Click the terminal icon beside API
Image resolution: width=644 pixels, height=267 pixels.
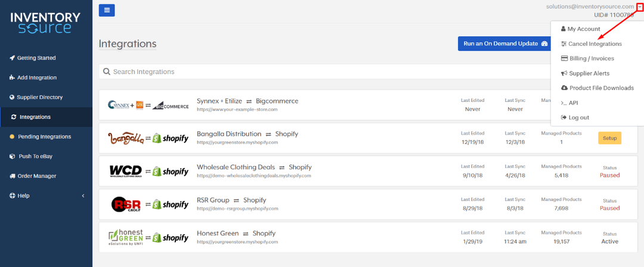pos(563,103)
